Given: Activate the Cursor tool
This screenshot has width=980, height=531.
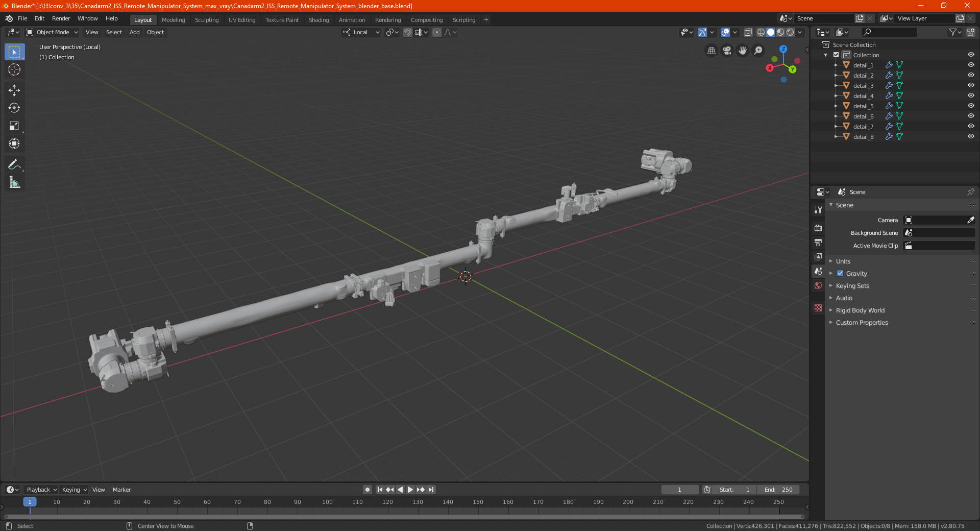Looking at the screenshot, I should [x=14, y=70].
